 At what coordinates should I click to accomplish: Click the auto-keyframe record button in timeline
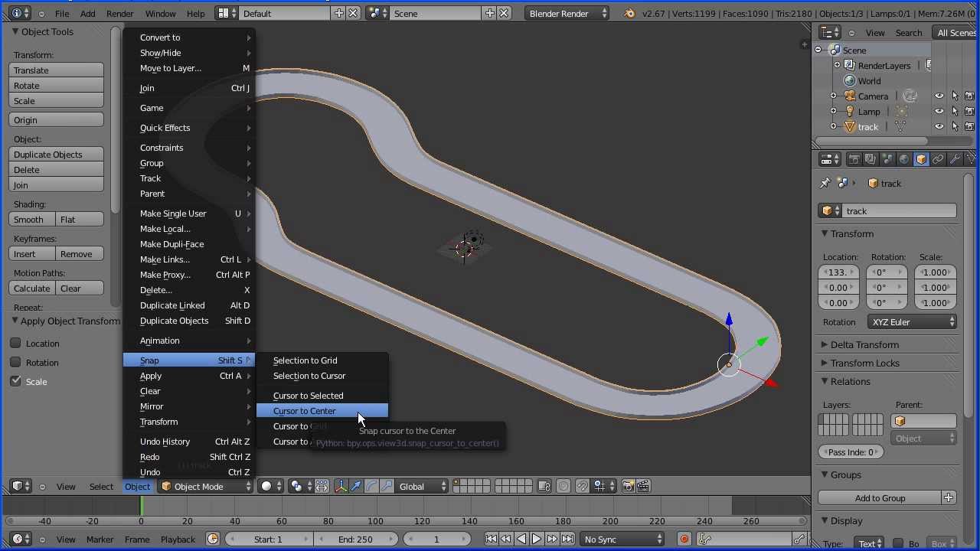684,540
